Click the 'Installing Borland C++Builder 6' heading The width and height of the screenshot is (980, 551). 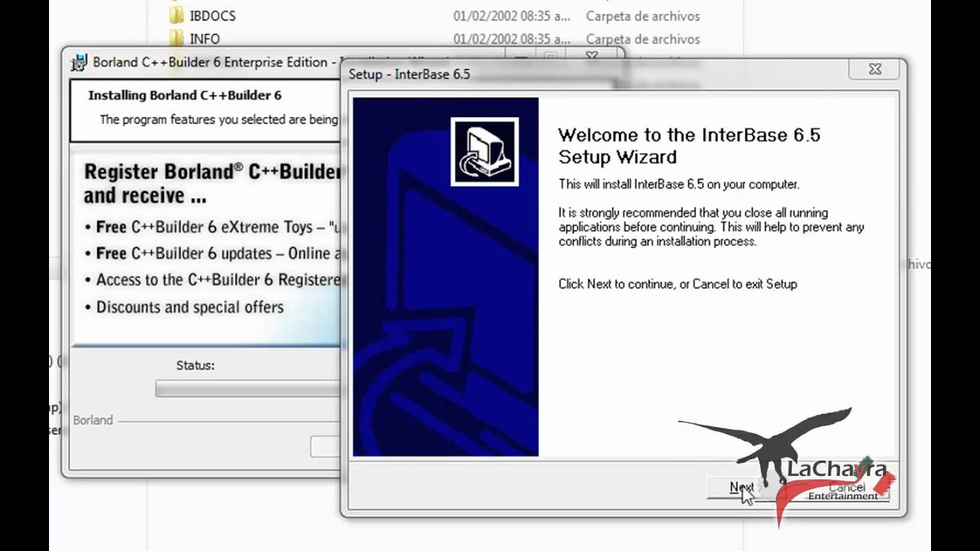pos(185,96)
